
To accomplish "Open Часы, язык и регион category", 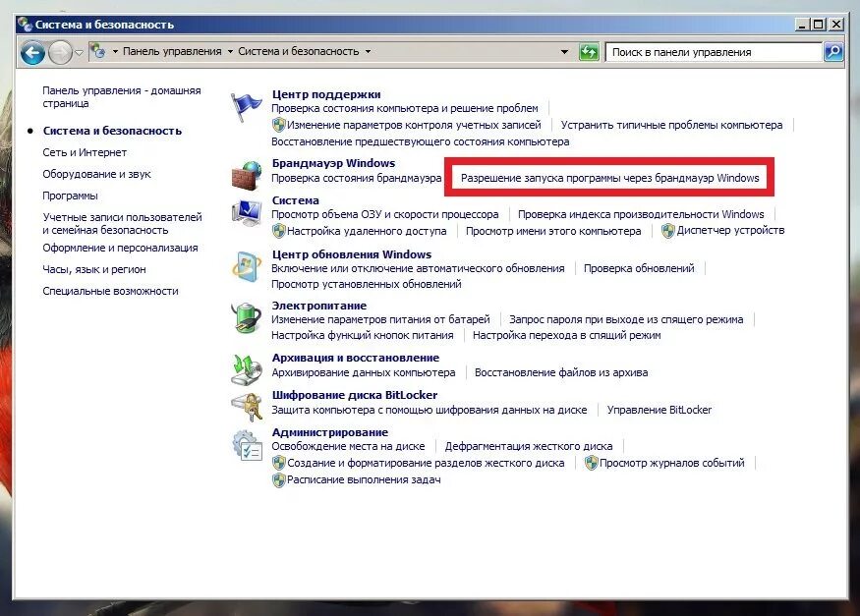I will [x=94, y=269].
